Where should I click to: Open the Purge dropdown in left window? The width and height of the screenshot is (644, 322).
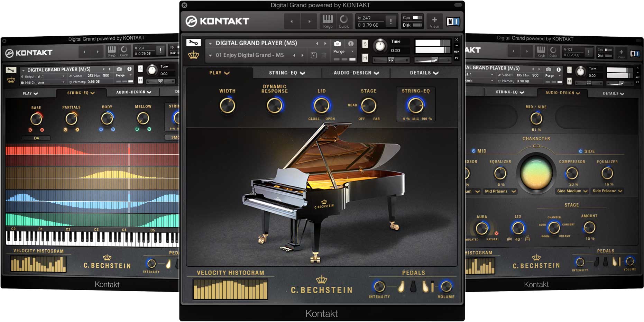tap(124, 75)
